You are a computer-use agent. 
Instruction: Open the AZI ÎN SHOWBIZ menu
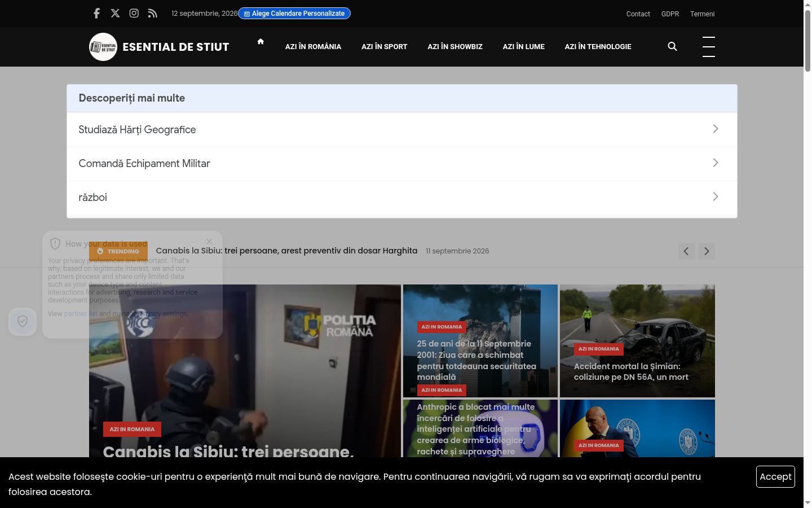(x=455, y=47)
